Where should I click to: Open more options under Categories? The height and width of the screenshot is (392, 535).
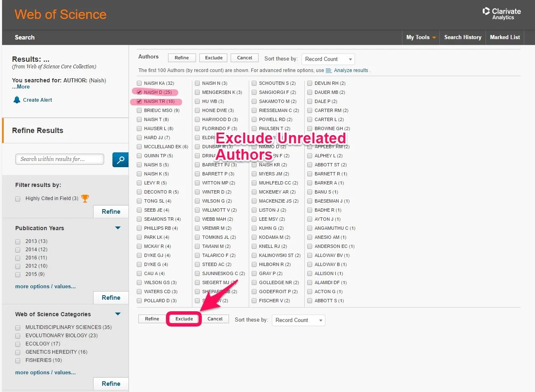(x=45, y=372)
